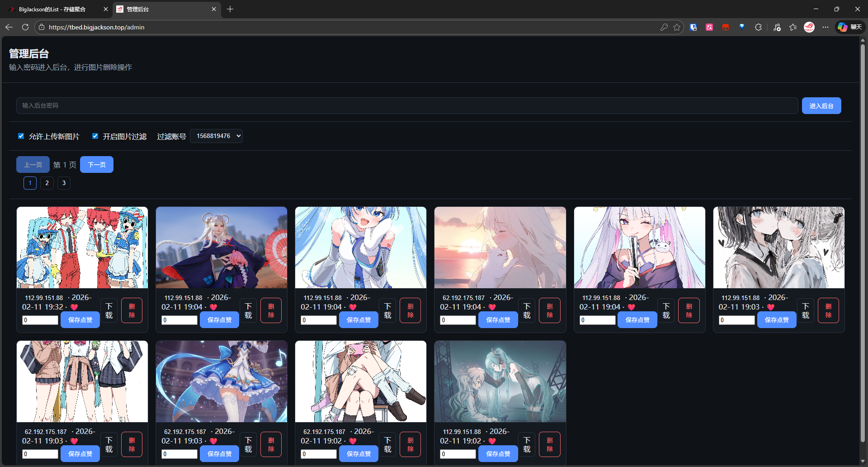The image size is (868, 467).
Task: Open the white-haired kimono cosplay thumbnail
Action: point(222,248)
